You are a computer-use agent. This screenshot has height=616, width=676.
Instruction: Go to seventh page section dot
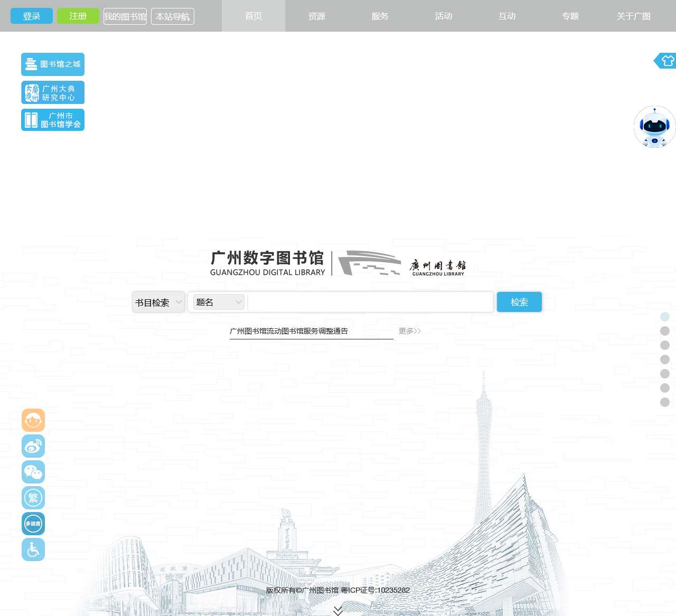[x=665, y=402]
